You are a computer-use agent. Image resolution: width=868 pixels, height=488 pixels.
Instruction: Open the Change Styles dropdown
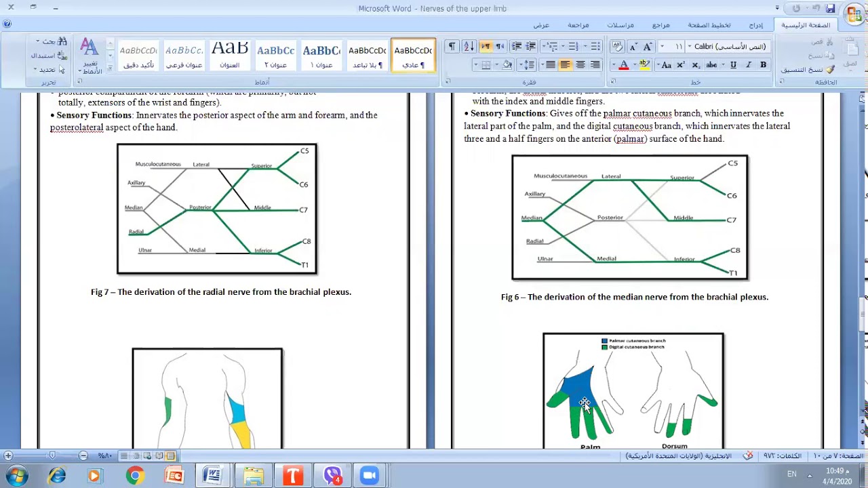(90, 56)
